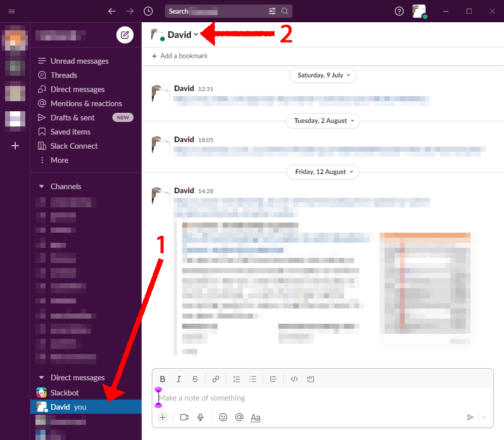
Task: Open the hamburger menu in title bar
Action: (12, 12)
